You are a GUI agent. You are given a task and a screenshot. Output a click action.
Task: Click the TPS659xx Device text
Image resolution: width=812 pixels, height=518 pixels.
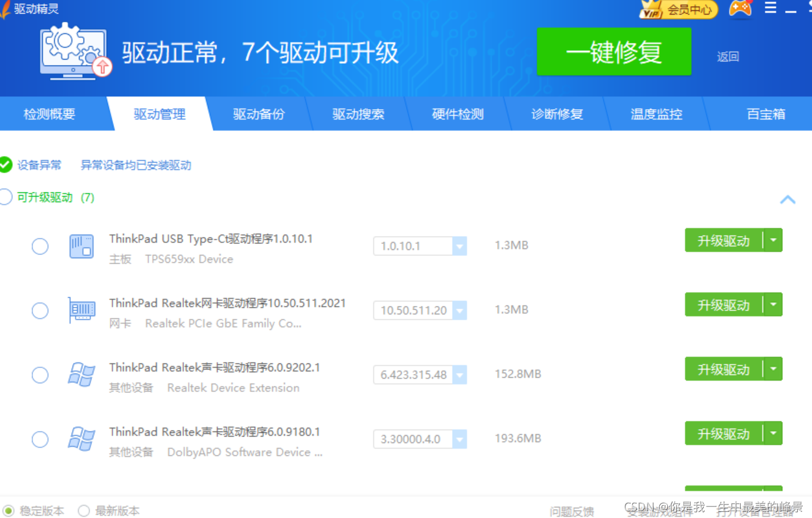point(189,259)
